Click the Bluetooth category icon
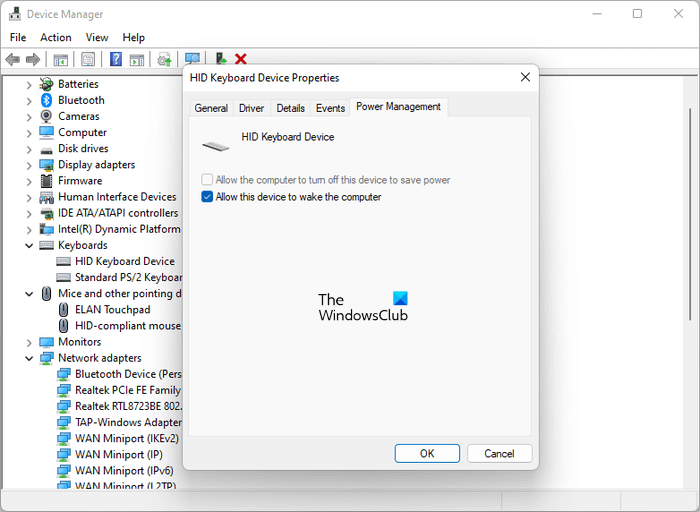 [x=46, y=100]
